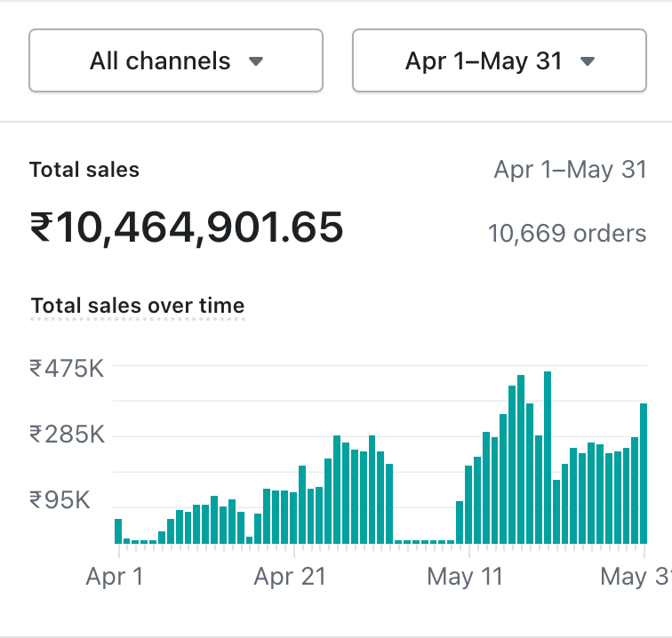Click the Total sales heading

tap(84, 171)
